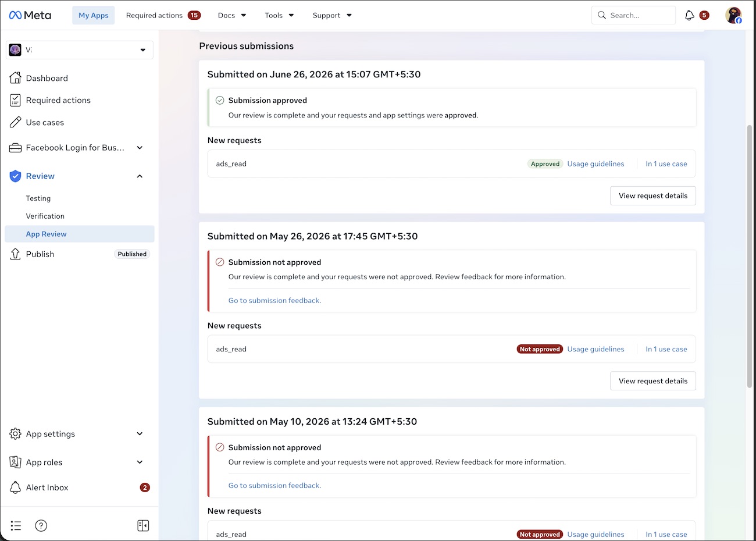Click the Approved status badge
The width and height of the screenshot is (756, 541).
pyautogui.click(x=545, y=164)
